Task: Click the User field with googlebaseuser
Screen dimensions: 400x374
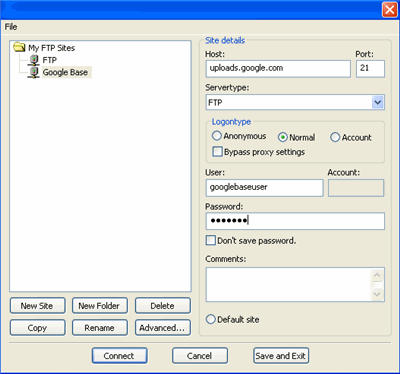Action: (265, 188)
